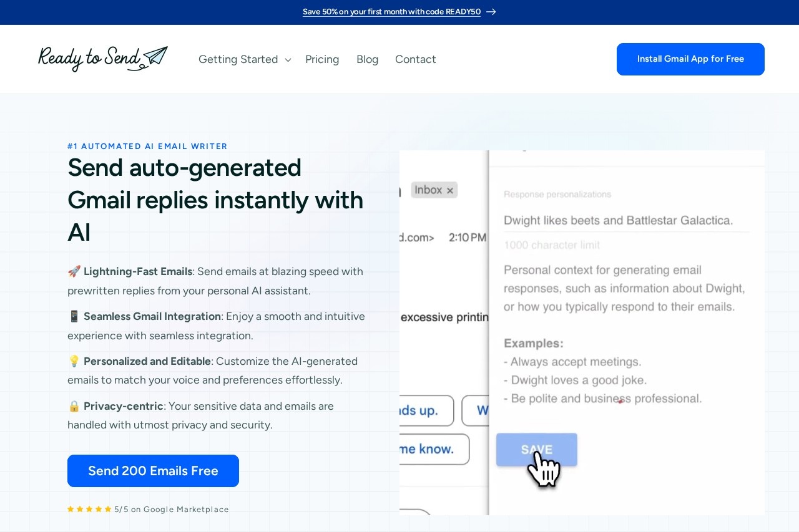799x532 pixels.
Task: Click the Ready to Send paper plane logo
Action: point(103,59)
